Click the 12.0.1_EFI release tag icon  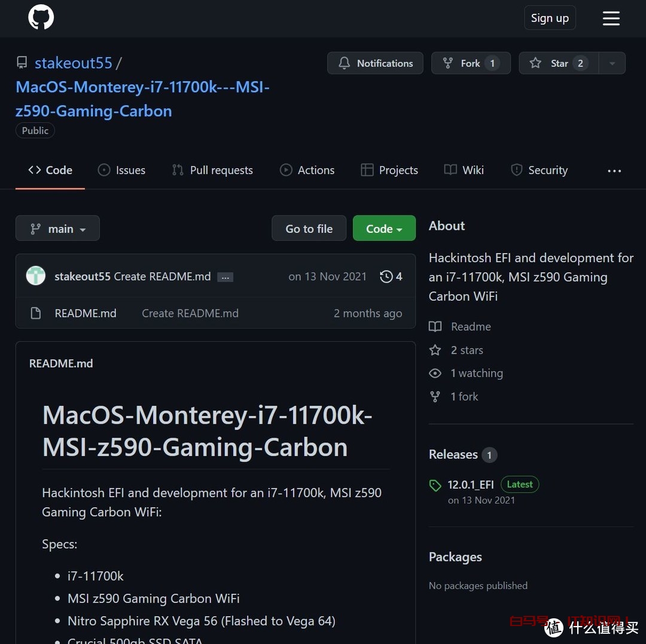click(435, 485)
